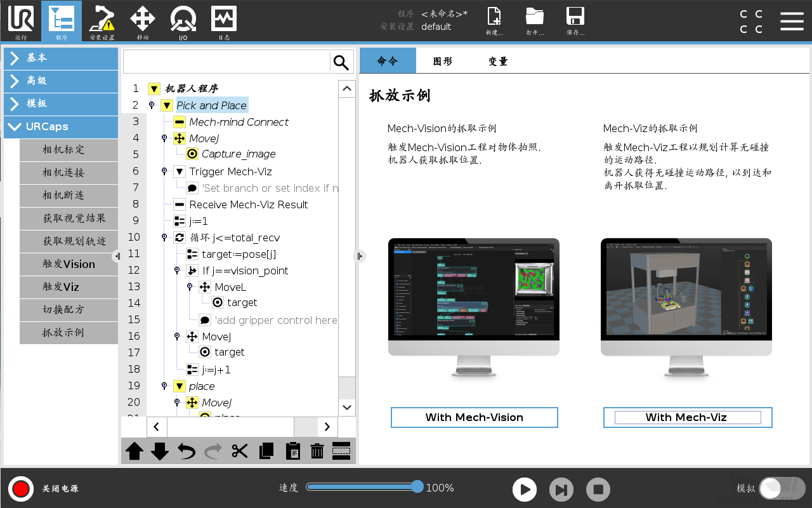Collapse the Pick and Place node triangle
This screenshot has height=508, width=812.
[x=167, y=105]
